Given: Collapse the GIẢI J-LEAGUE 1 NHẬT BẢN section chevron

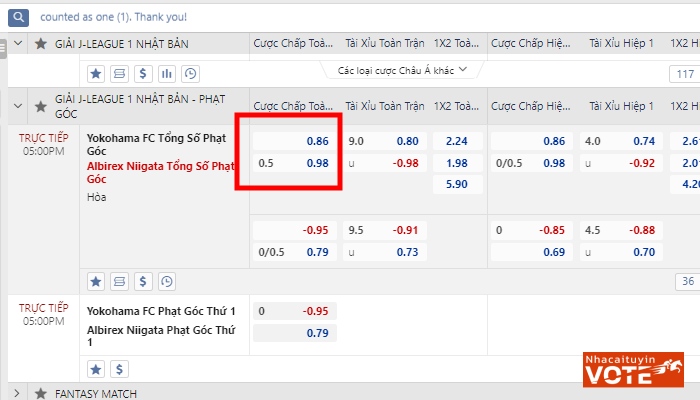Looking at the screenshot, I should click(18, 44).
